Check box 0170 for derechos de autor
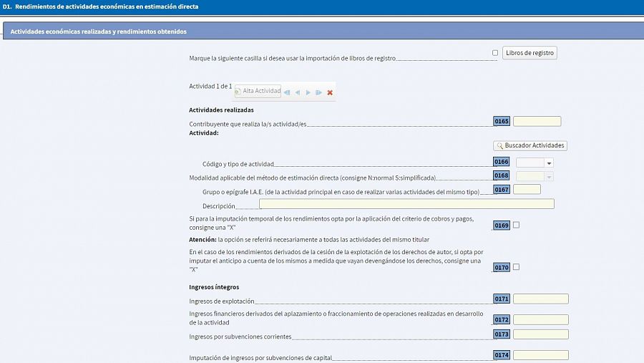 516,267
